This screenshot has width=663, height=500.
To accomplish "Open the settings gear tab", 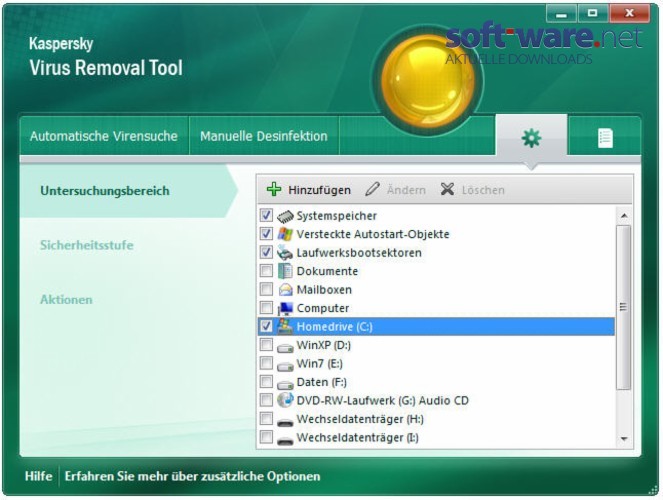I will [531, 137].
